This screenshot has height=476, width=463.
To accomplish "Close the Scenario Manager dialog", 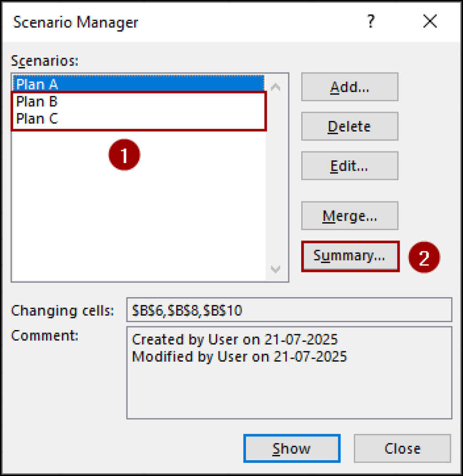I will pyautogui.click(x=402, y=448).
